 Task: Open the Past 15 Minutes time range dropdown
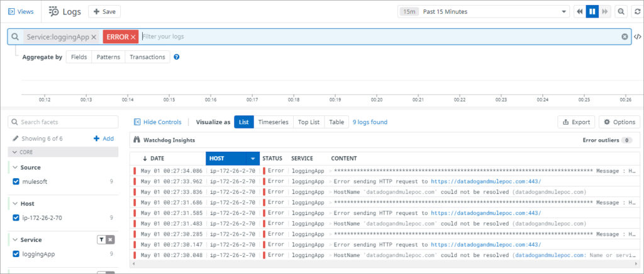pyautogui.click(x=483, y=11)
